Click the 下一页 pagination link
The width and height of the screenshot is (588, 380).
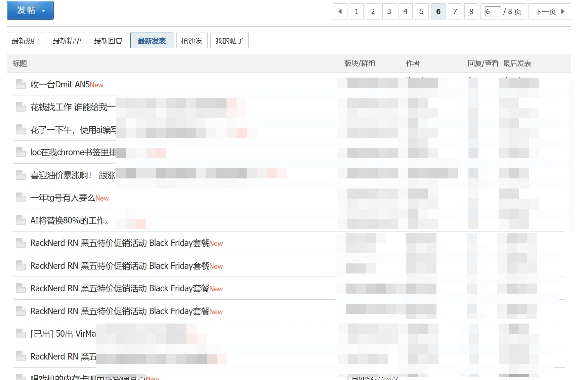click(x=545, y=11)
